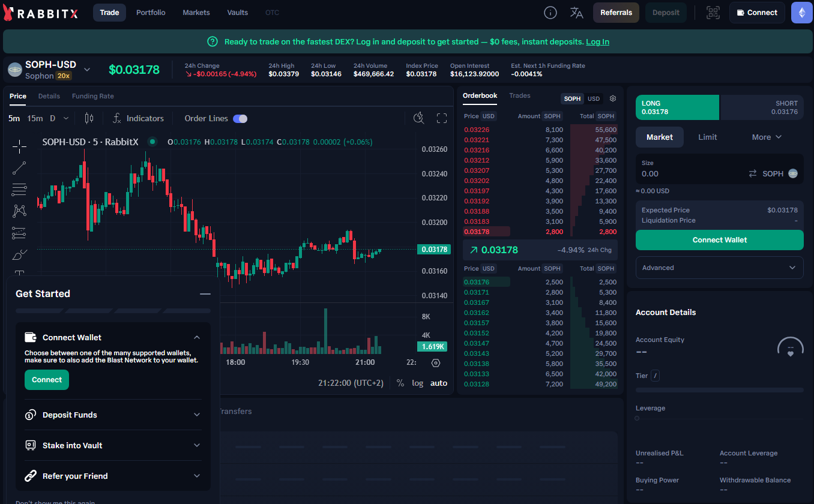Image resolution: width=814 pixels, height=504 pixels.
Task: Click the Connect button in header
Action: tap(757, 13)
